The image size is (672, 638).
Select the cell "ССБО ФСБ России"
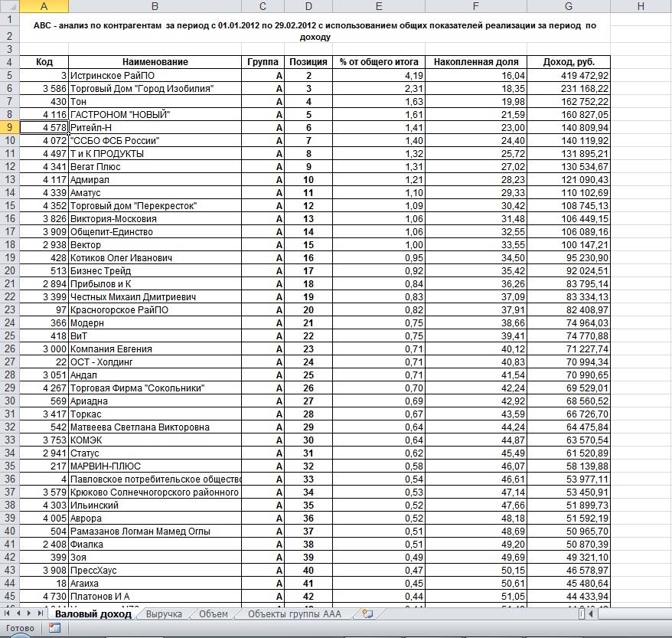[155, 141]
